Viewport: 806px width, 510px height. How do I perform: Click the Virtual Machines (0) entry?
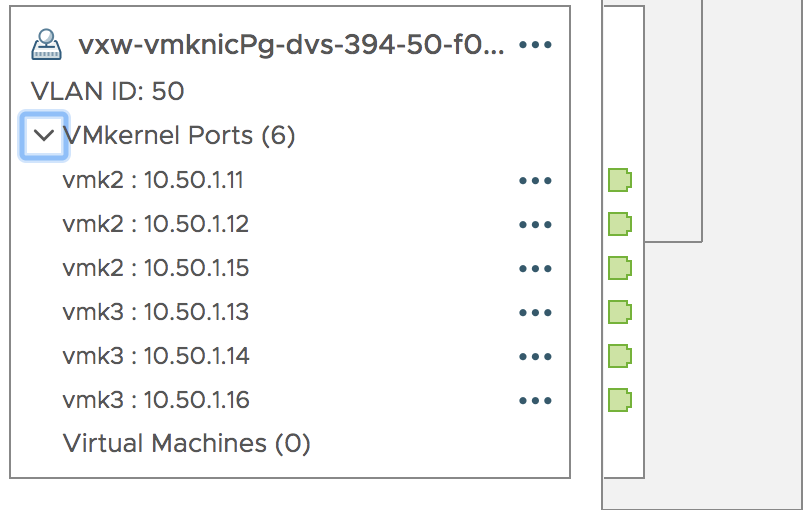tap(187, 444)
